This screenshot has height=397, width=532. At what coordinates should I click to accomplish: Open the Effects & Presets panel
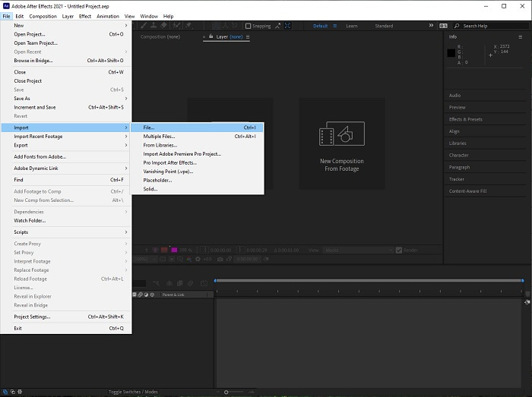pyautogui.click(x=466, y=119)
